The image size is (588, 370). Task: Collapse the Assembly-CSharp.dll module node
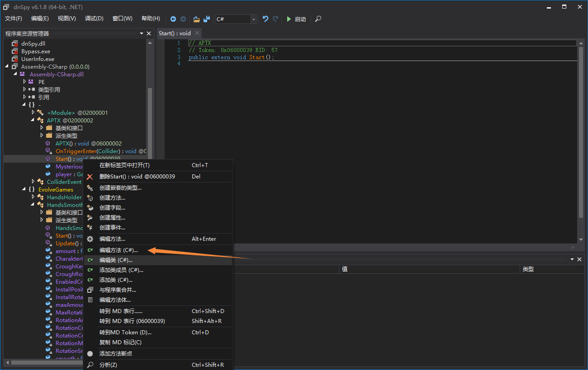coord(15,75)
